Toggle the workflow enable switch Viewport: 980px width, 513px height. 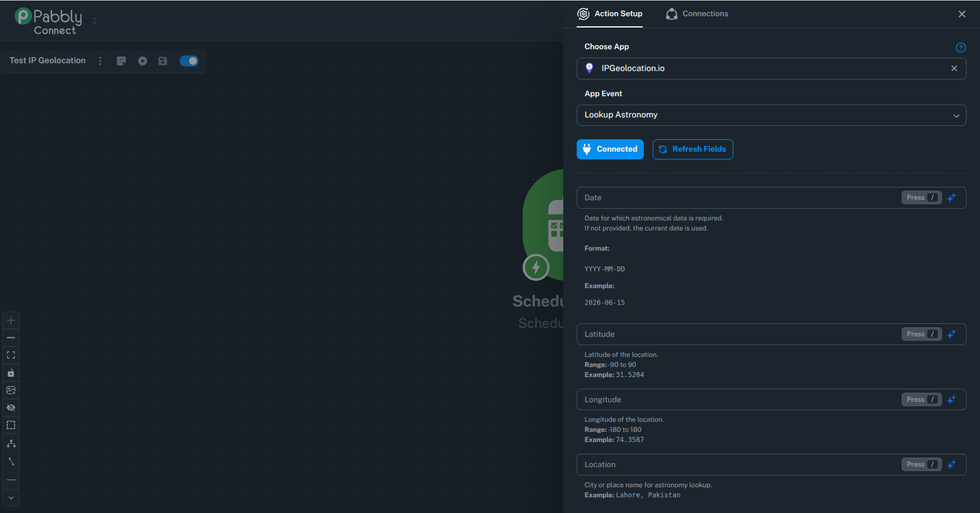189,61
